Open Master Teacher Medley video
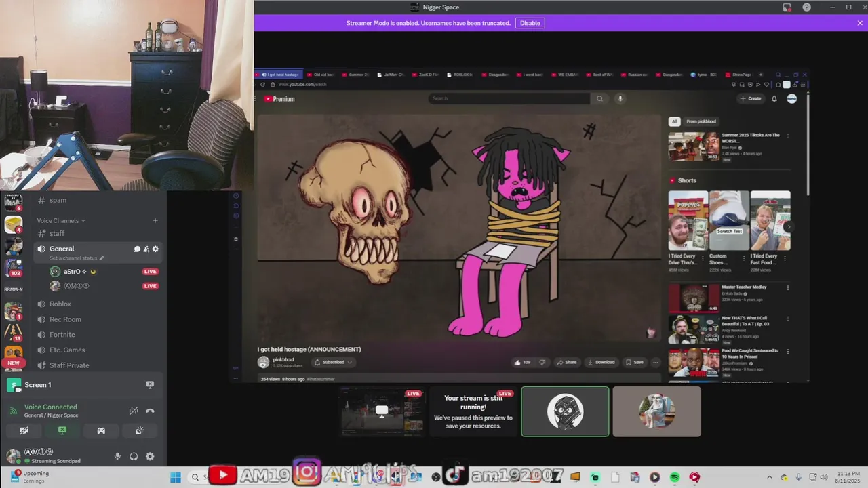This screenshot has width=868, height=488. [x=694, y=298]
